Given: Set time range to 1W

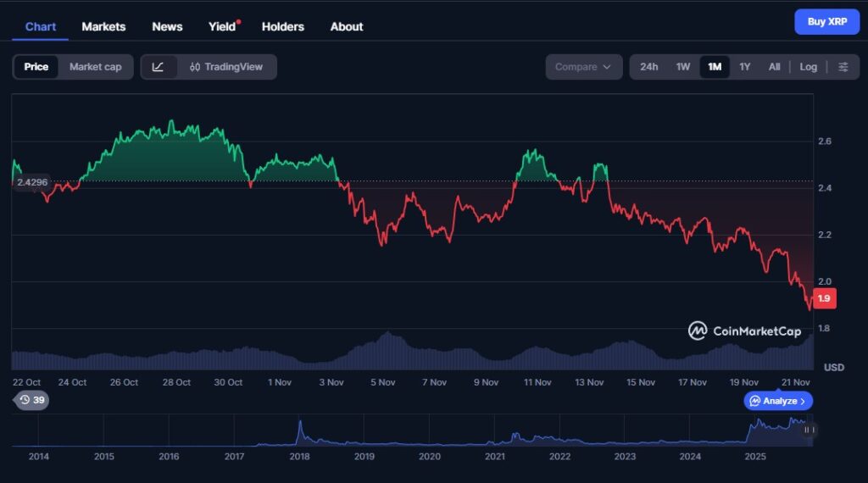Looking at the screenshot, I should pyautogui.click(x=682, y=67).
